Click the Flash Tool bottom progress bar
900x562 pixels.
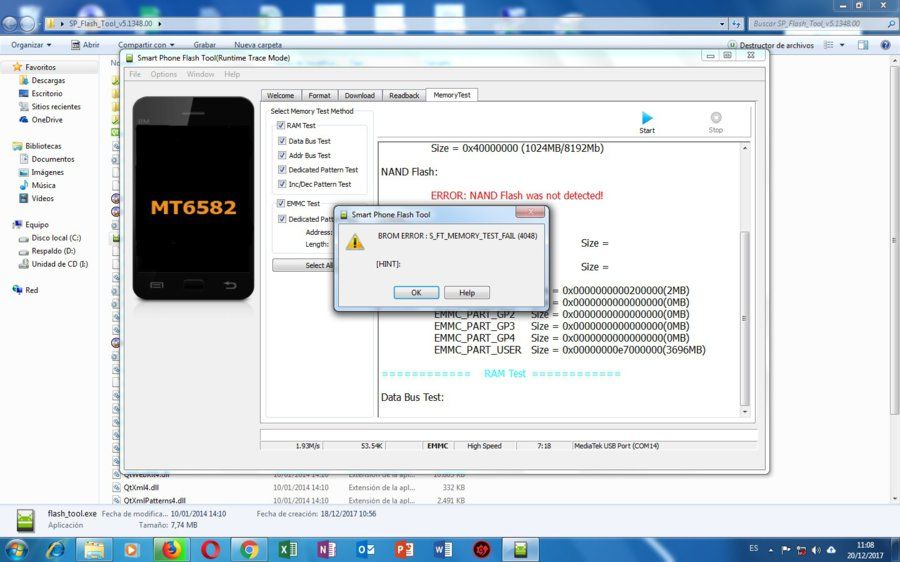[x=509, y=435]
